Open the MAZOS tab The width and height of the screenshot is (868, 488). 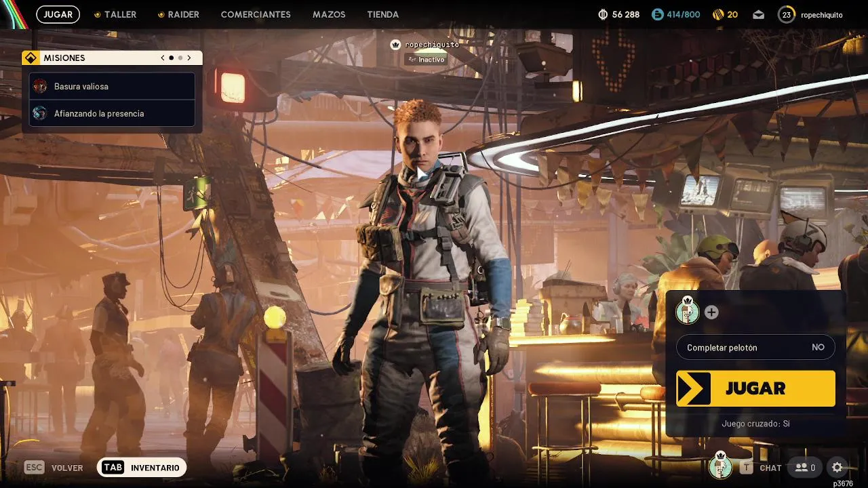pyautogui.click(x=329, y=14)
